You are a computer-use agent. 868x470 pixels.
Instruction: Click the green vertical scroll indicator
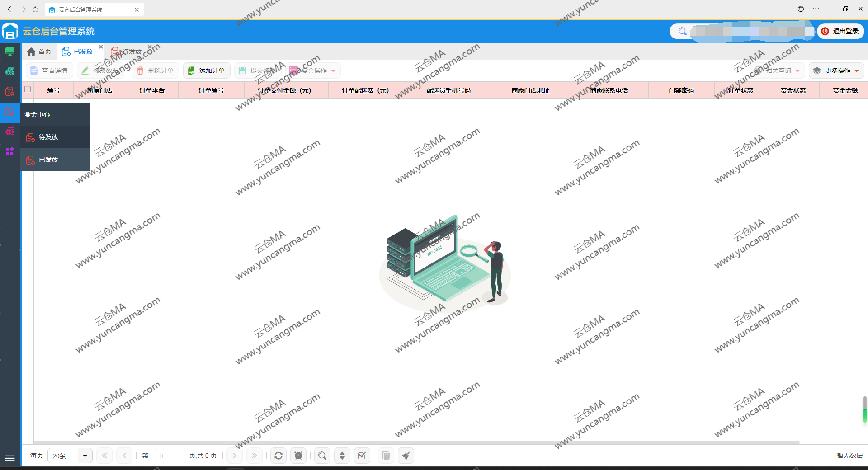pos(865,410)
